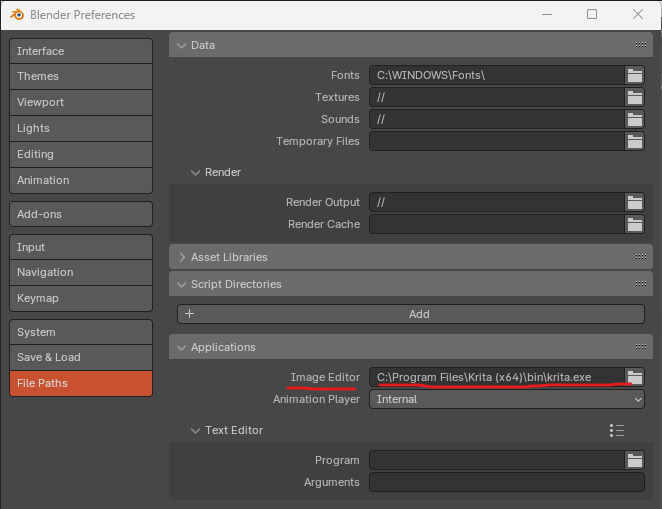Screen dimensions: 662x509
Task: Open folder browser for Textures path
Action: pyautogui.click(x=634, y=97)
